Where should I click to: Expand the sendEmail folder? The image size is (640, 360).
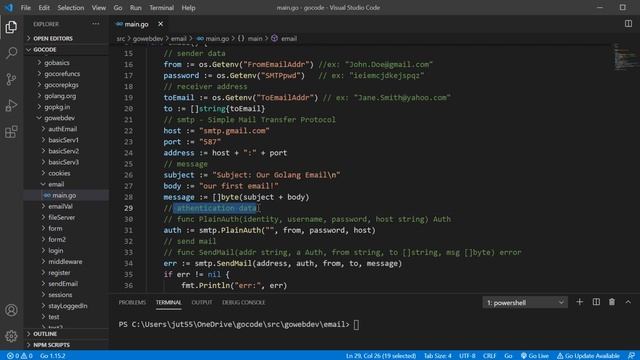point(66,283)
